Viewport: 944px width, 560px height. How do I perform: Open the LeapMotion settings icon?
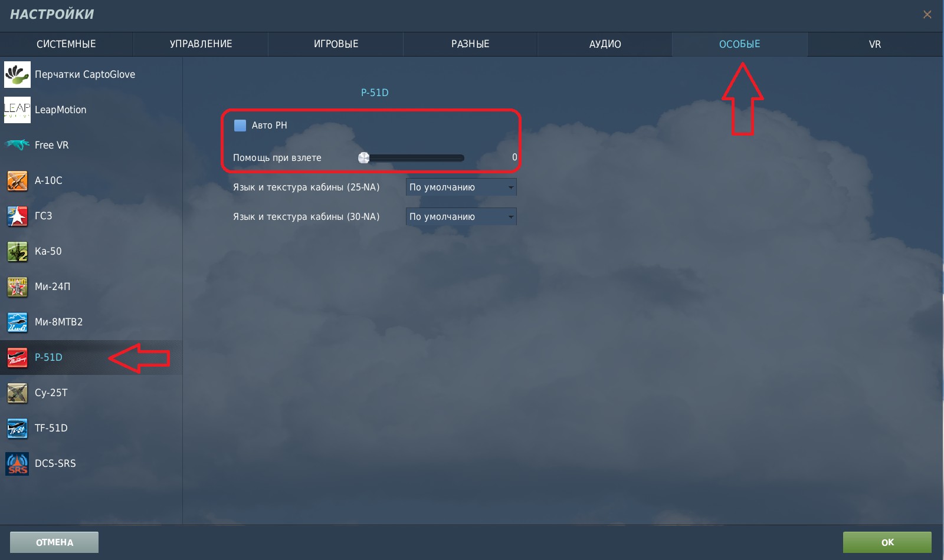coord(17,110)
